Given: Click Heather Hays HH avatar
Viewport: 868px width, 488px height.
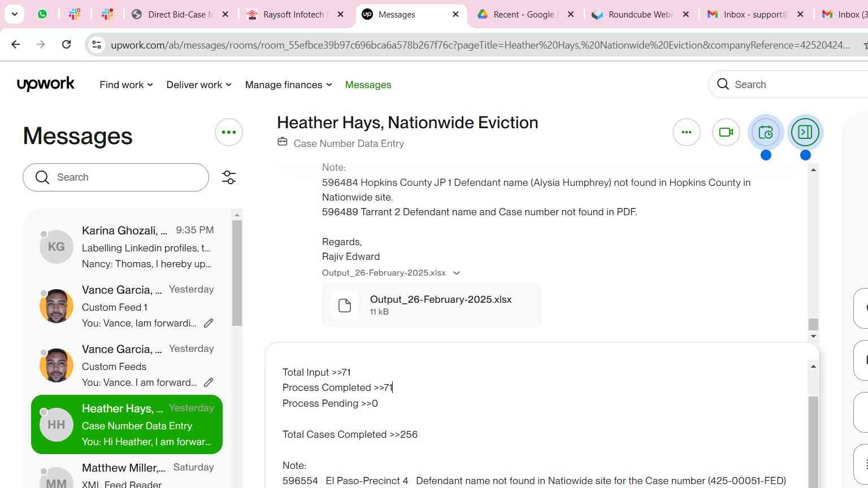Looking at the screenshot, I should 57,425.
